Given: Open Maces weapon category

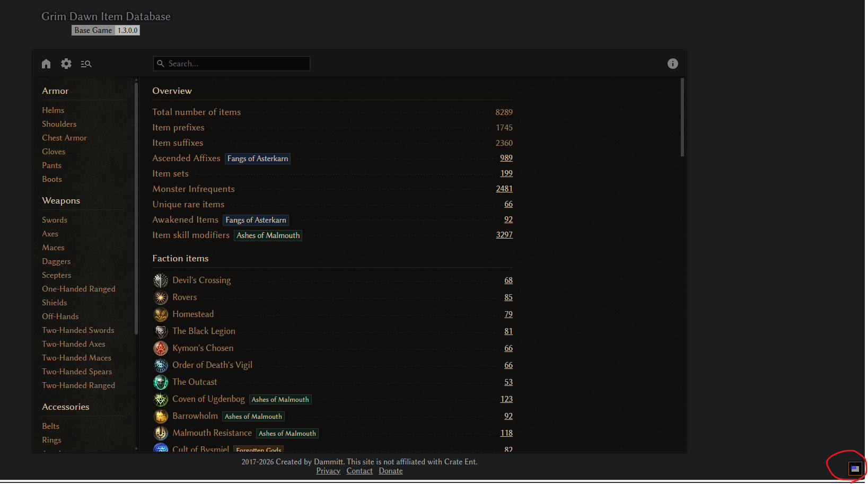Looking at the screenshot, I should [53, 248].
